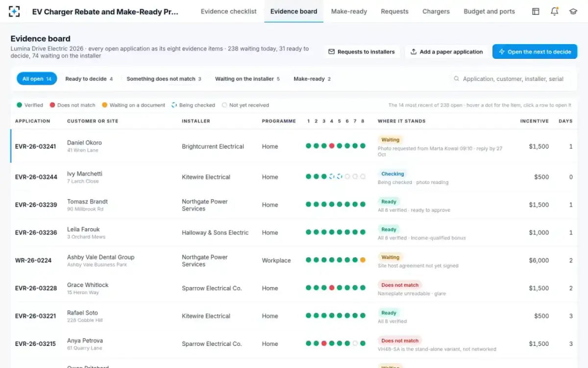This screenshot has height=368, width=588.
Task: Click item 1 green dot in Rafael Soto's row
Action: (308, 316)
